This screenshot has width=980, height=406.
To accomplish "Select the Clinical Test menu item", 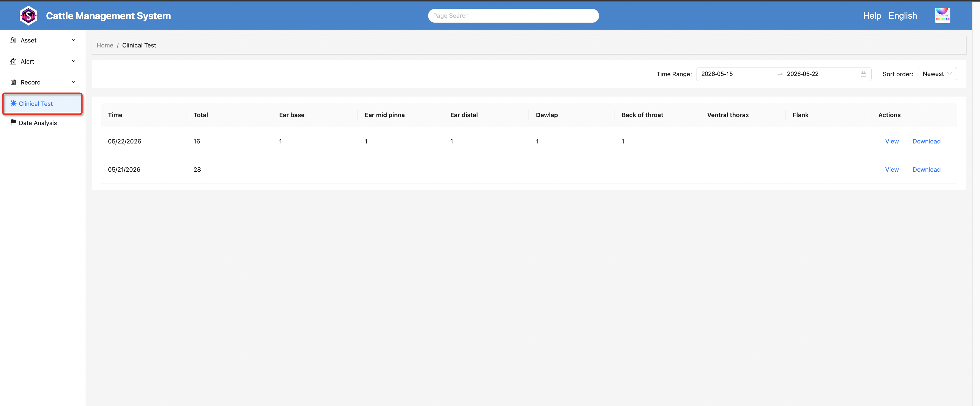I will pos(43,103).
